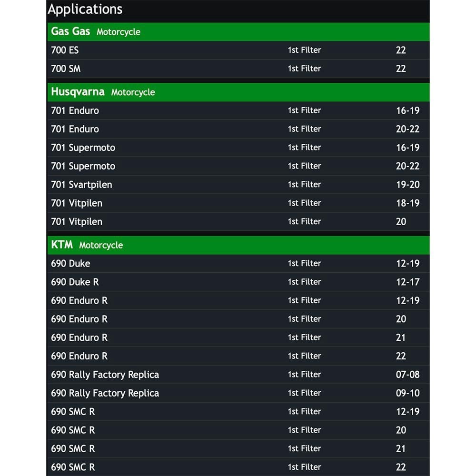Click the 690 Duke R entry
The image size is (476, 476).
pyautogui.click(x=238, y=282)
